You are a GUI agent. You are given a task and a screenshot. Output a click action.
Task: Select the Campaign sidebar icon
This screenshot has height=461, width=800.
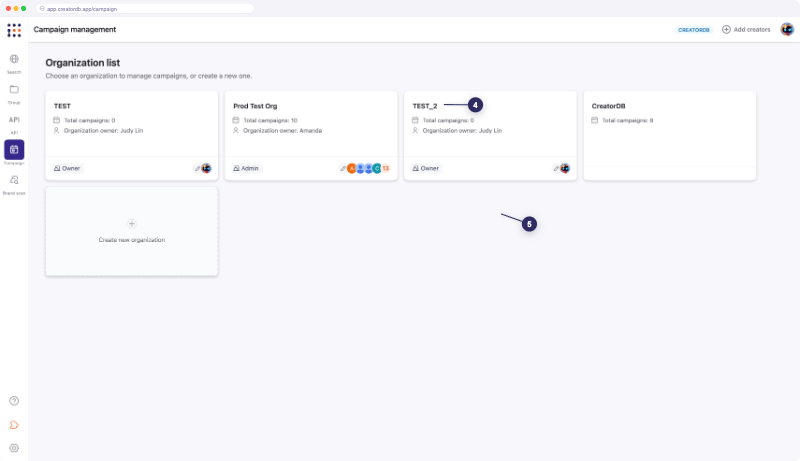[x=14, y=150]
